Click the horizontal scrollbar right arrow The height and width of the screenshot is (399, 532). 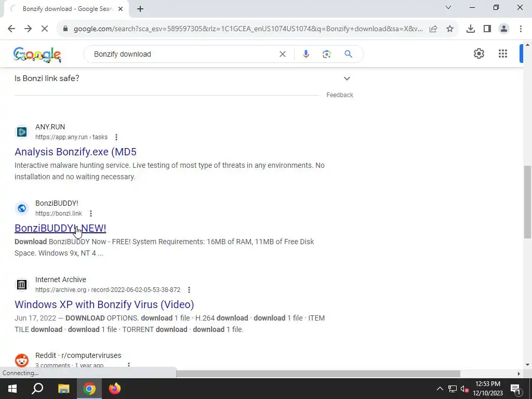coord(519,374)
